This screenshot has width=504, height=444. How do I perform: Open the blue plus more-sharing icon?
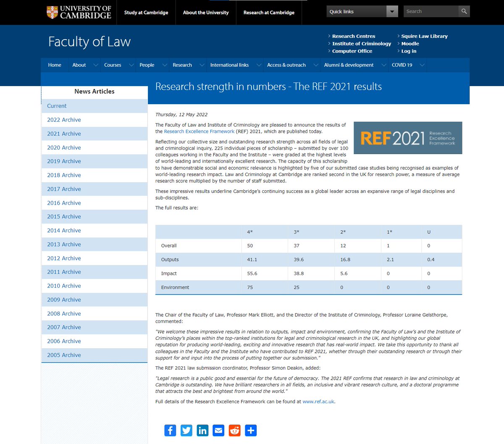pyautogui.click(x=251, y=431)
